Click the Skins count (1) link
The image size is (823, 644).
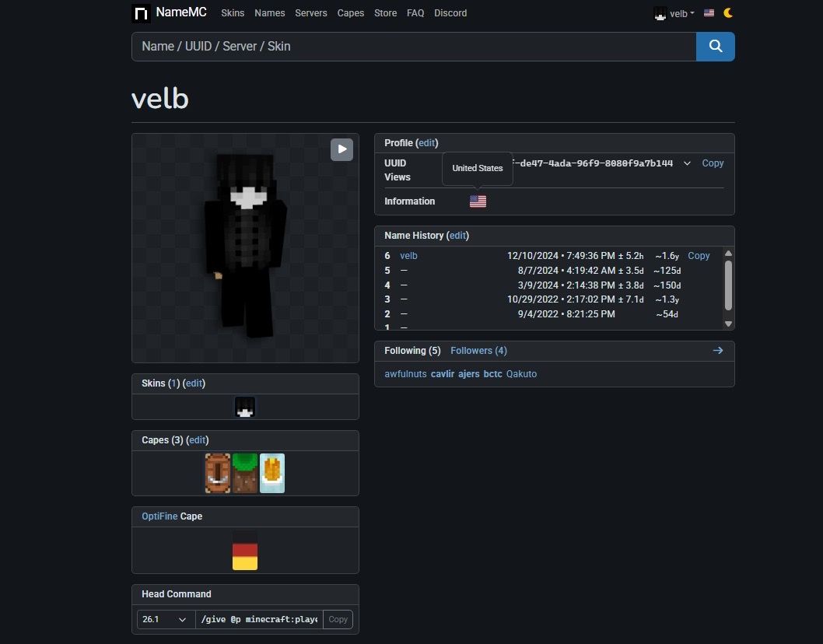pos(173,383)
